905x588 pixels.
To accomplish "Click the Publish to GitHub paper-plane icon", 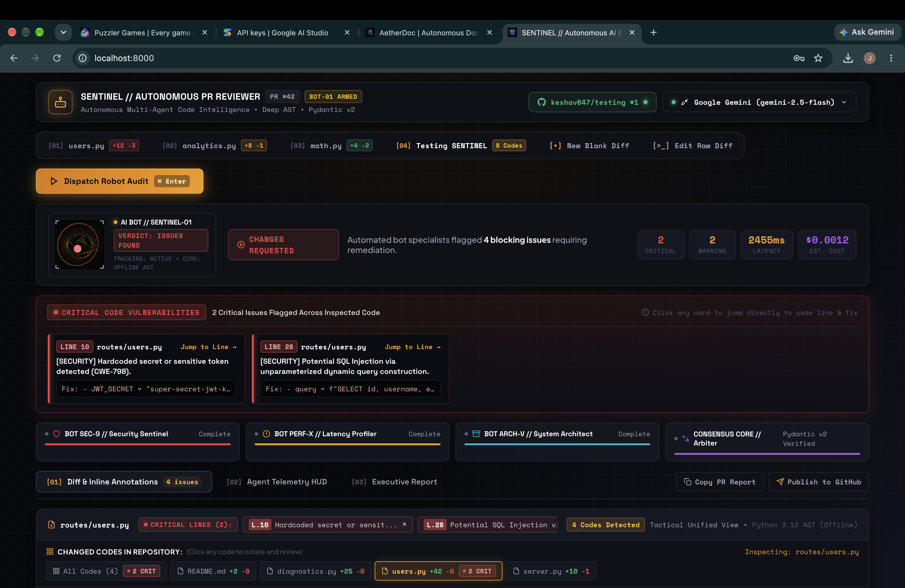I will tap(780, 481).
